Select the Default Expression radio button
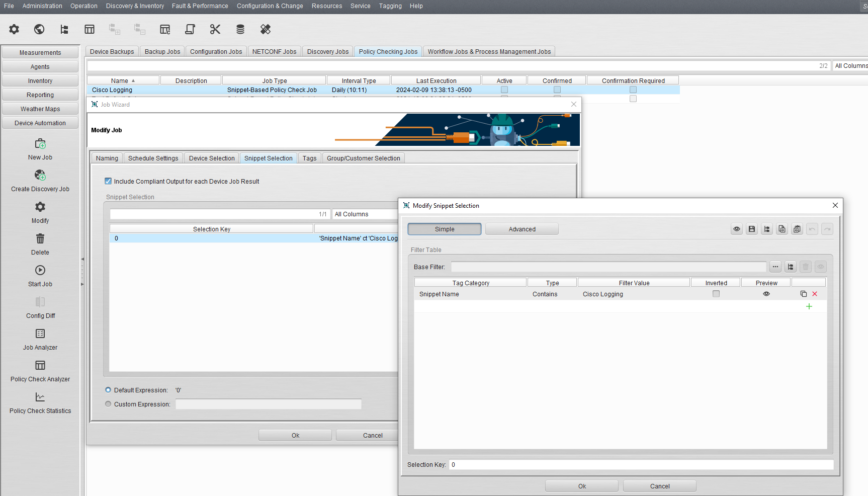 (108, 390)
